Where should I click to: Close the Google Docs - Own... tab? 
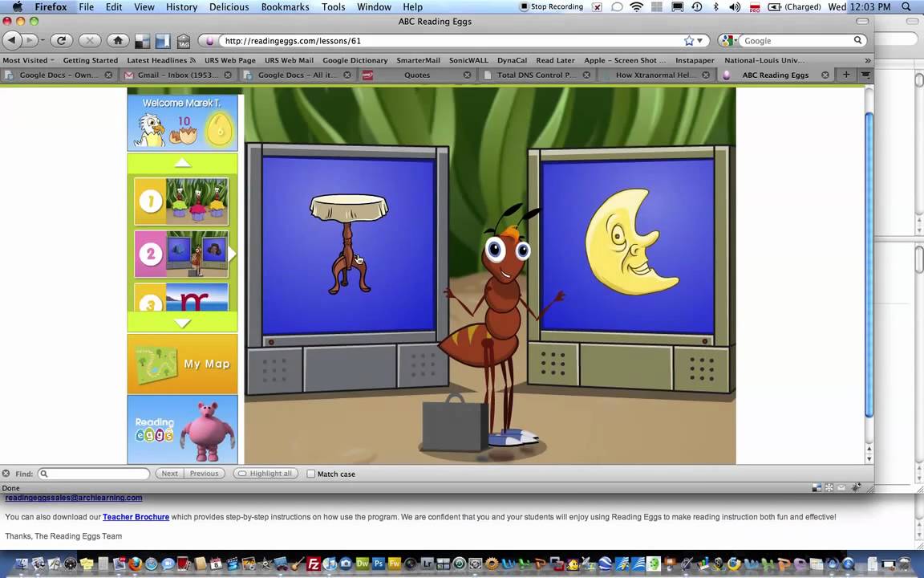(x=108, y=75)
